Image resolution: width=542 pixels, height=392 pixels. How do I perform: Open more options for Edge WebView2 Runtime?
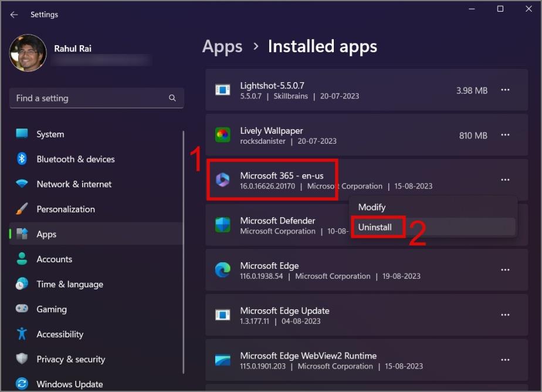click(505, 360)
